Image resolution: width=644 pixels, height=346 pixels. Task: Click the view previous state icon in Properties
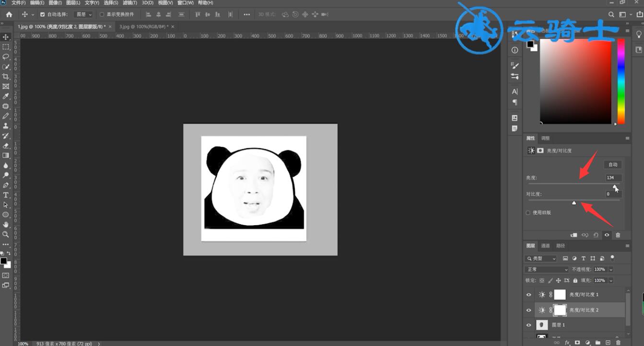[585, 235]
